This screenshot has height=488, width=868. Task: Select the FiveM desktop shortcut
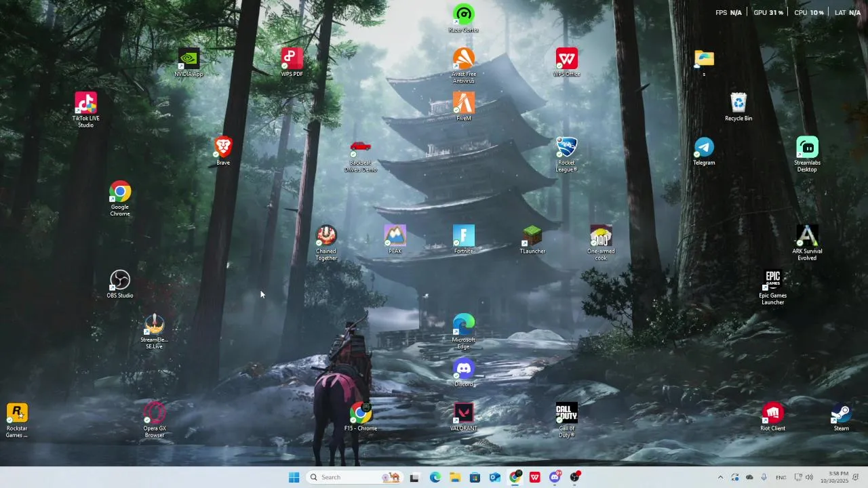click(x=464, y=106)
